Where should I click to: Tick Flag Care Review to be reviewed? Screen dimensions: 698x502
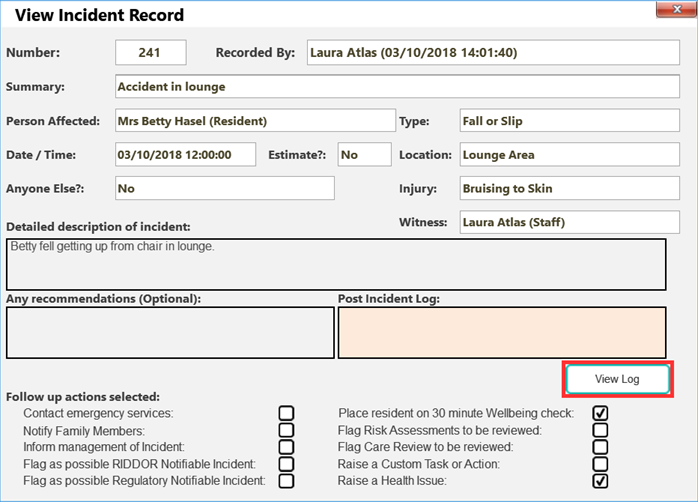[600, 447]
